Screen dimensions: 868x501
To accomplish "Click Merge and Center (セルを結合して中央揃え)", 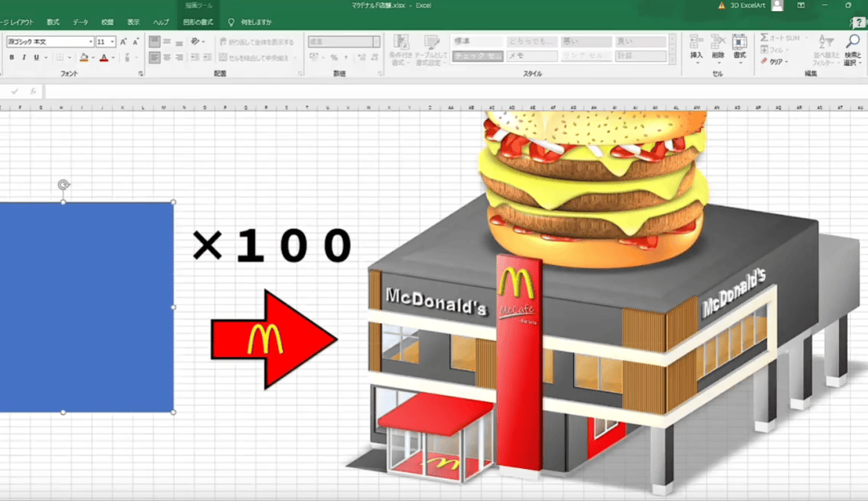I will (255, 58).
